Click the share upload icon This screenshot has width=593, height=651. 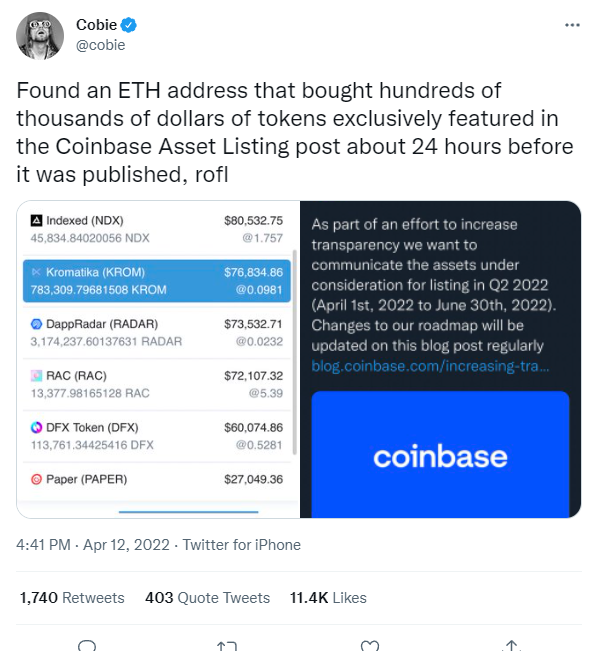512,646
